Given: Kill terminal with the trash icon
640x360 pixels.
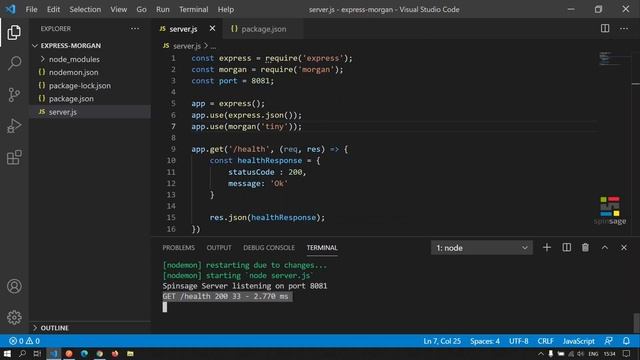Looking at the screenshot, I should (585, 248).
